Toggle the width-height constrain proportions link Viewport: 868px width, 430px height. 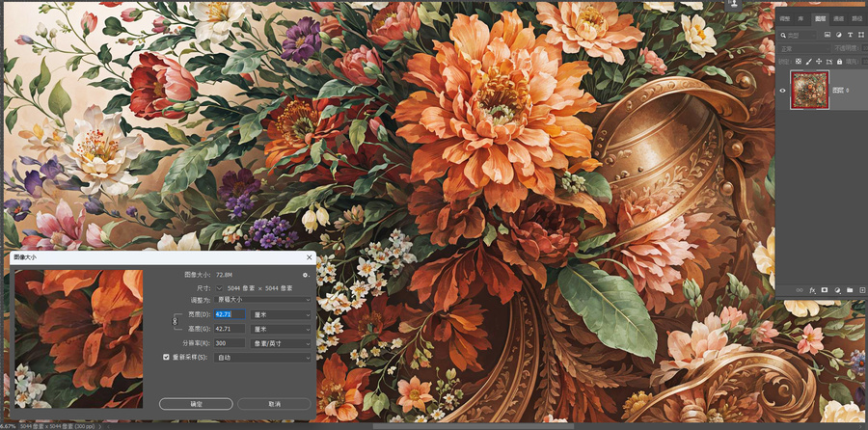[176, 321]
